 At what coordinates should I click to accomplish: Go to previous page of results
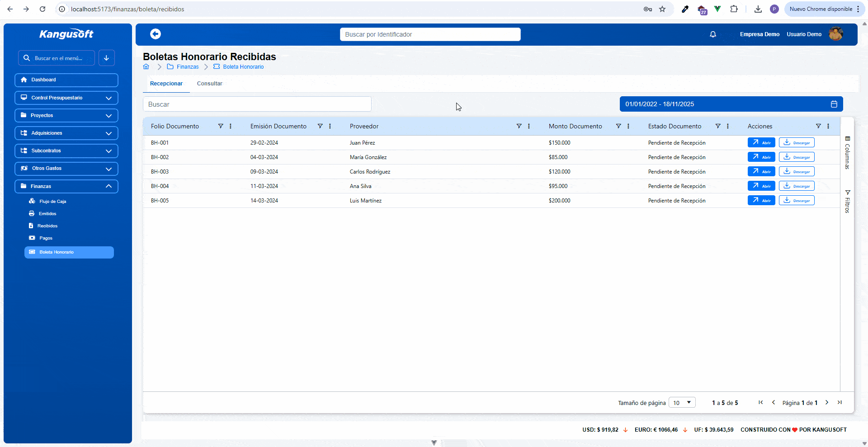774,402
